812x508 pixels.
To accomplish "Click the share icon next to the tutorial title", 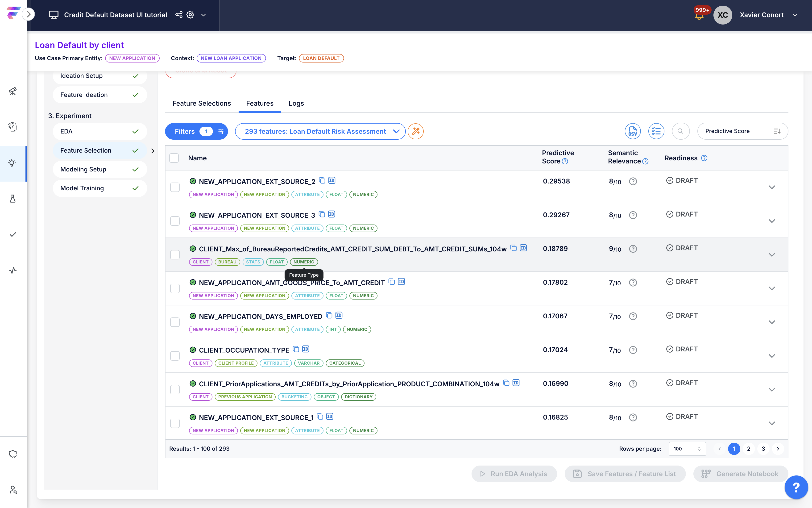I will pos(179,15).
